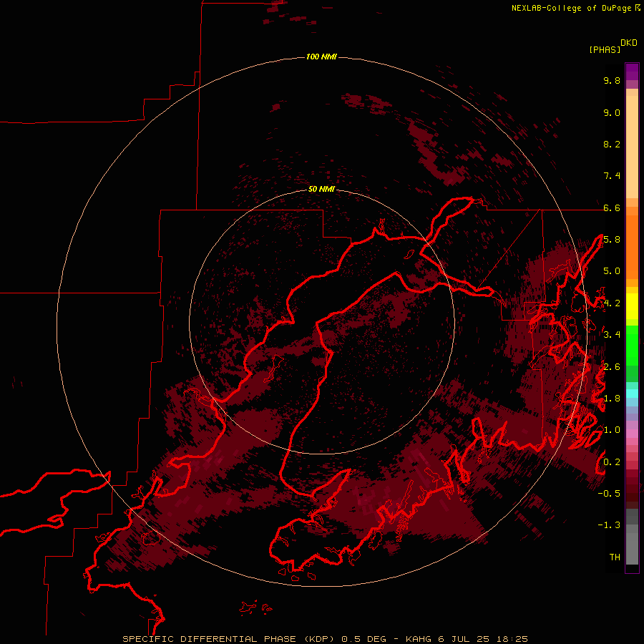Select the 50 NMI range ring label
This screenshot has width=644, height=644.
(321, 189)
